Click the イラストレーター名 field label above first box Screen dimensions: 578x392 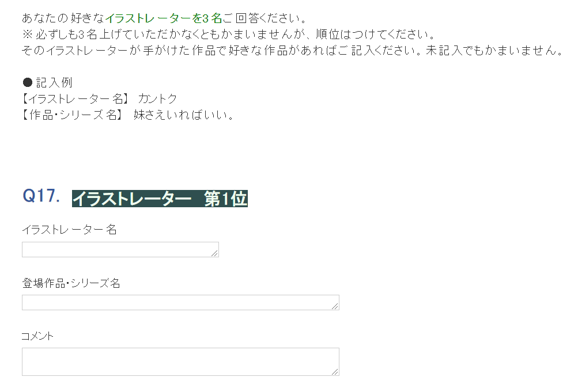69,230
